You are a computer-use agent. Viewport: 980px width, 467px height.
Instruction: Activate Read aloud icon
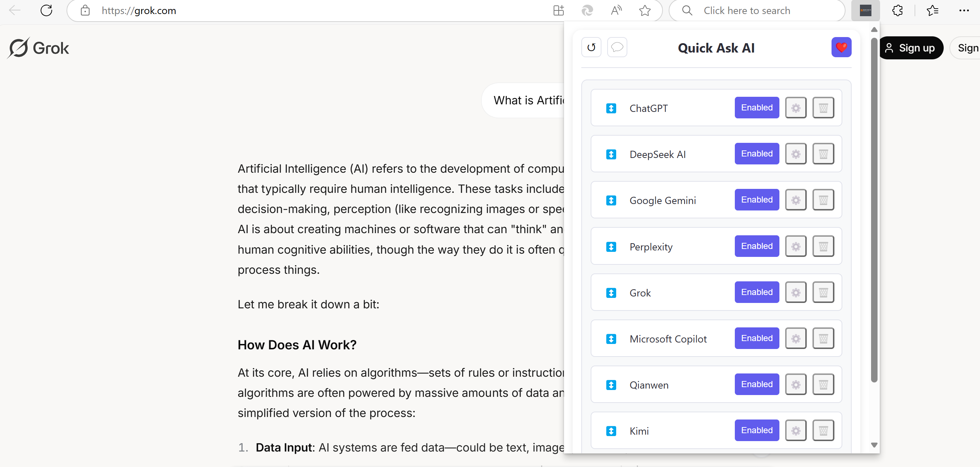coord(616,10)
